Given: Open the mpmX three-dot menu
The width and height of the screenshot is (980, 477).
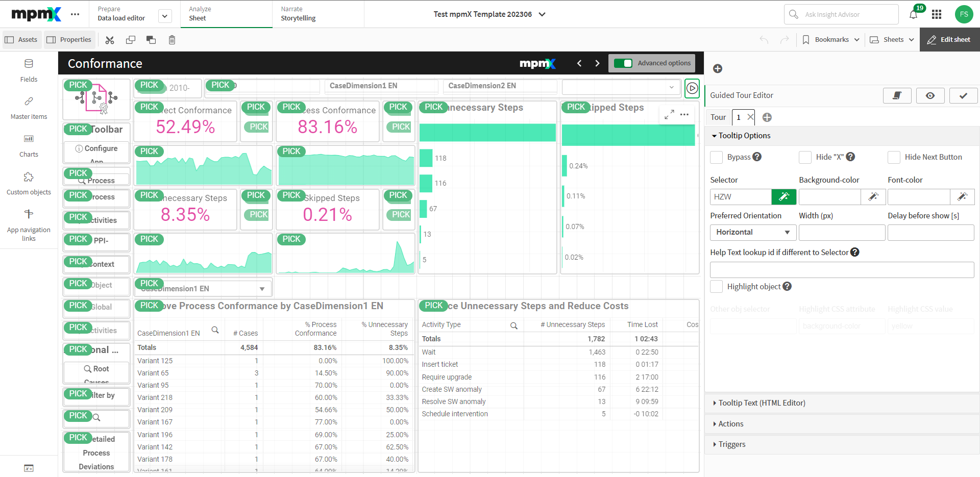Looking at the screenshot, I should [x=75, y=14].
